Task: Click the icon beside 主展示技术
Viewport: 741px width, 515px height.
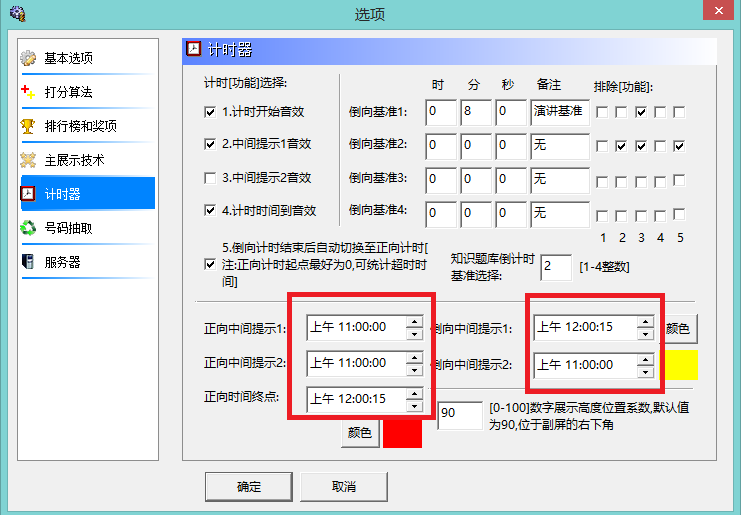Action: 28,160
